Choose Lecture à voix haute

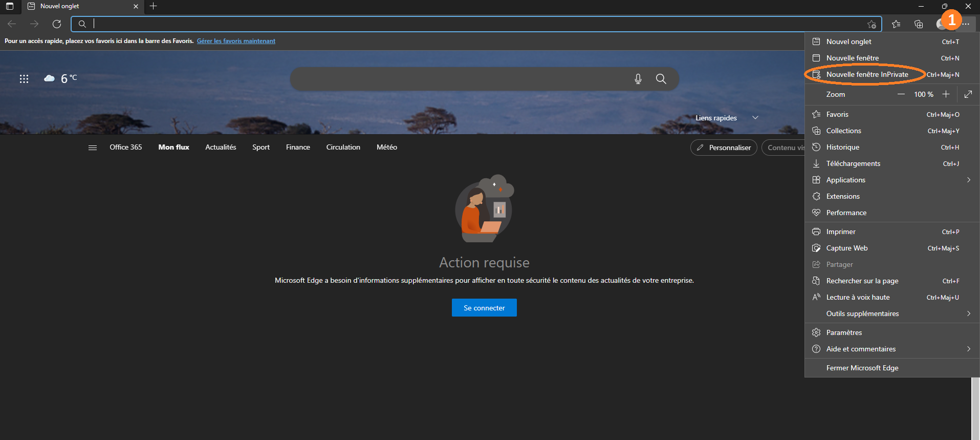click(x=892, y=297)
